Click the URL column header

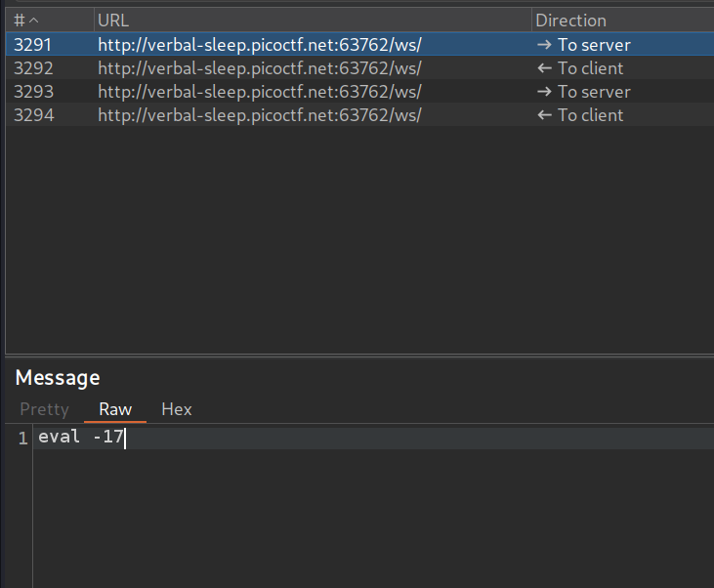[x=113, y=21]
